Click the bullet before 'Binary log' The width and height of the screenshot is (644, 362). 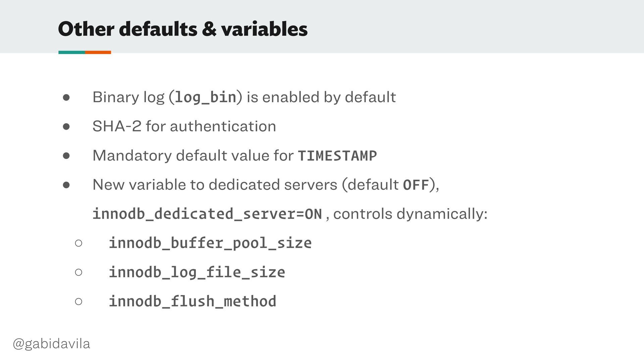(x=66, y=98)
